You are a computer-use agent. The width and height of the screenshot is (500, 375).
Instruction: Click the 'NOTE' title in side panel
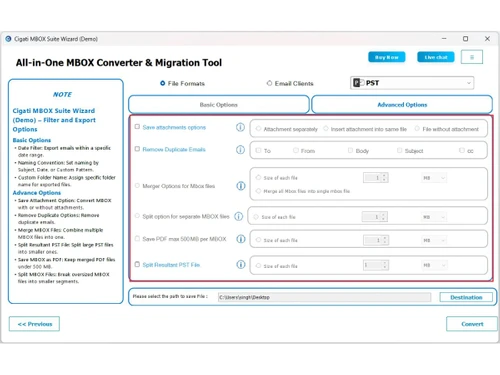(x=62, y=94)
